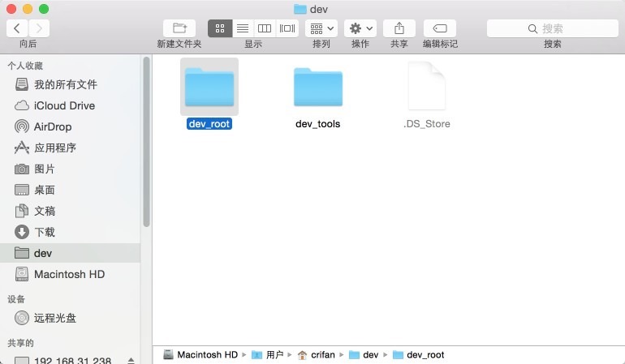The height and width of the screenshot is (364, 625).
Task: Zoom the window with green button
Action: (x=44, y=9)
